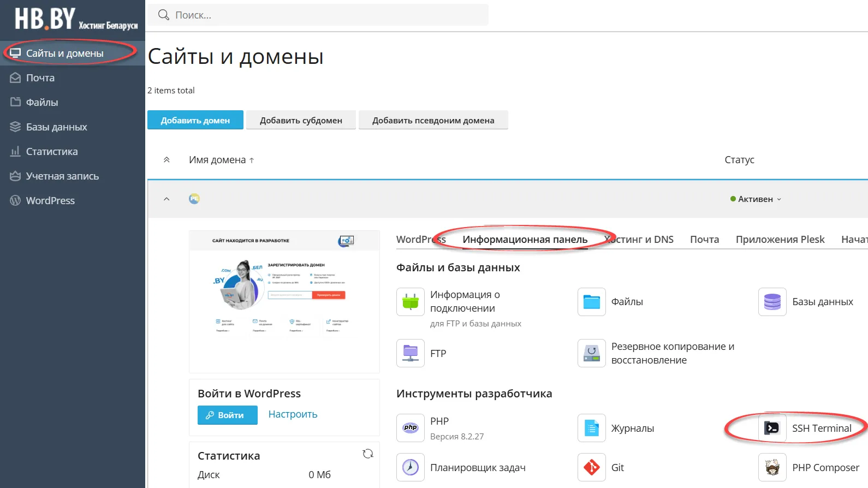Collapse all domains with the double chevron
This screenshot has height=488, width=868.
[167, 160]
